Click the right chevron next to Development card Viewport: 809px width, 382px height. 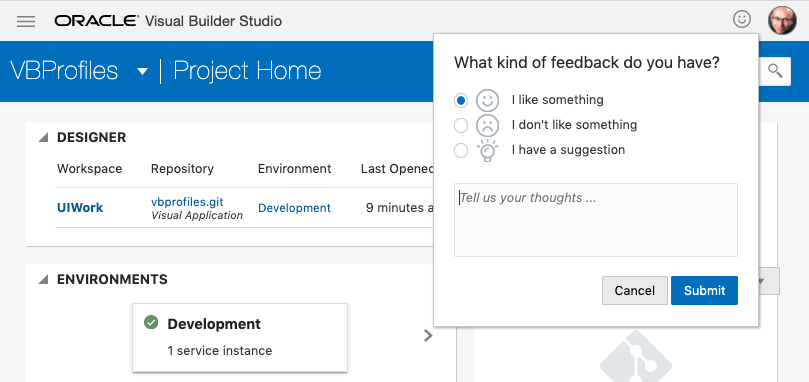(x=428, y=336)
